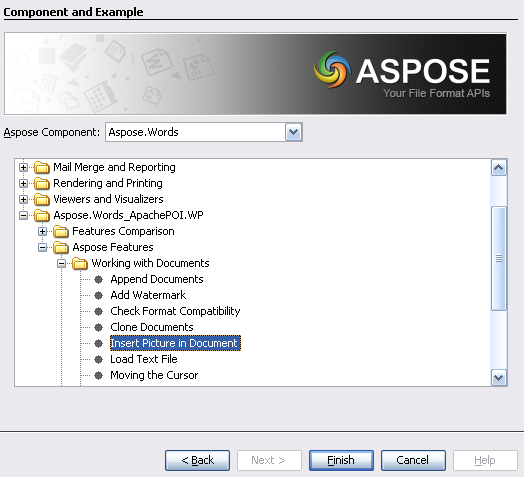Screen dimensions: 524x477
Task: Collapse the Working with Documents node
Action: (x=61, y=263)
